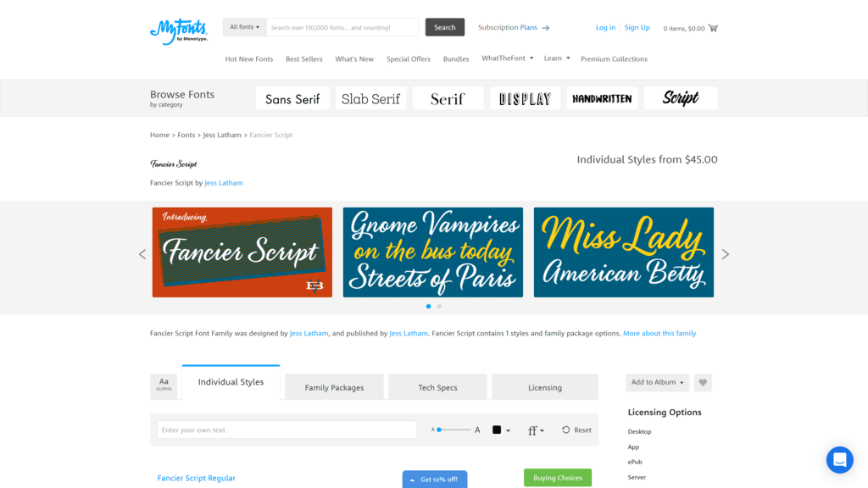Browse the Serif category
868x488 pixels.
(x=448, y=98)
